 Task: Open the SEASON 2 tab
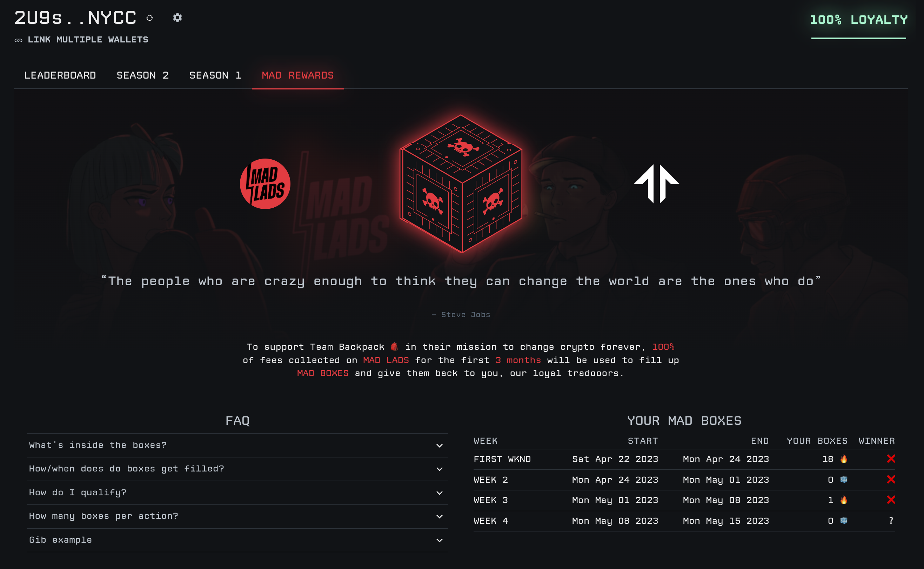pyautogui.click(x=142, y=75)
